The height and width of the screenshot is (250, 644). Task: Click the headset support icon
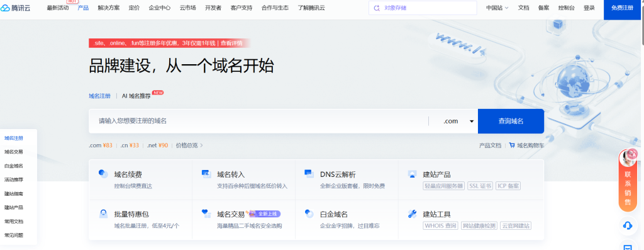(628, 225)
